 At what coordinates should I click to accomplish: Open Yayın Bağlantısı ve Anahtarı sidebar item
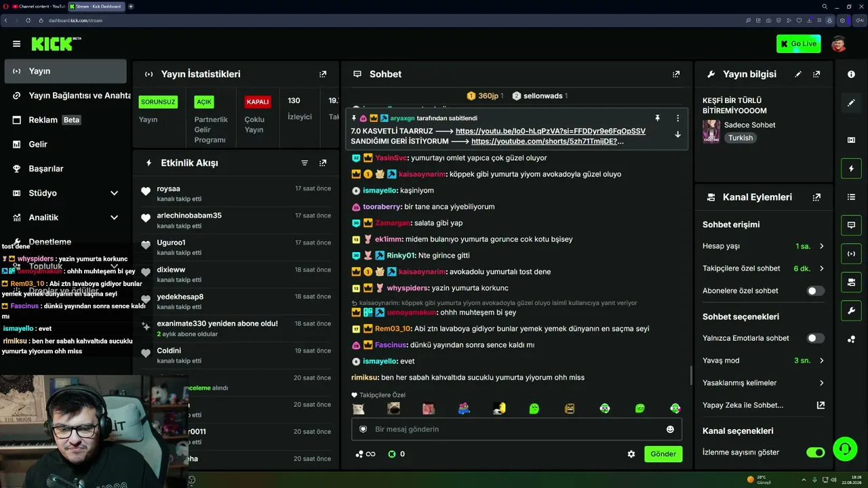point(65,96)
